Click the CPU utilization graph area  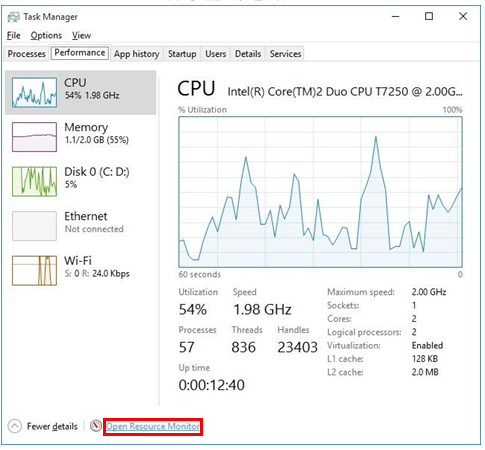click(320, 192)
